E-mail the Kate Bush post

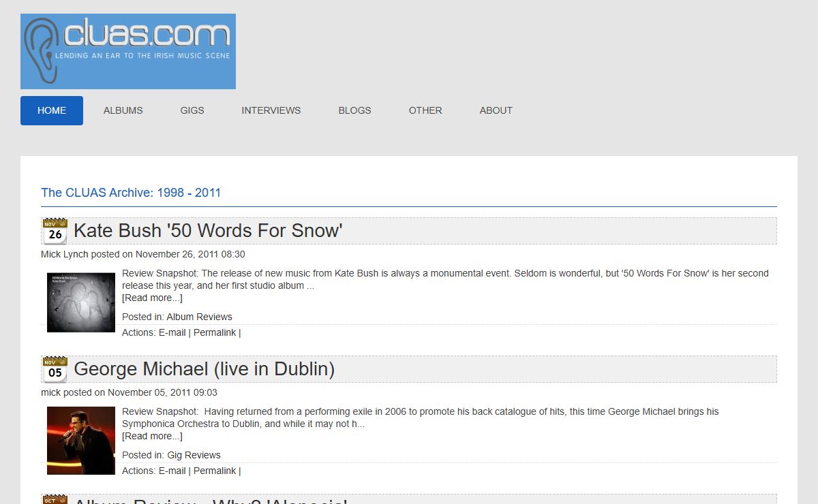[x=172, y=332]
